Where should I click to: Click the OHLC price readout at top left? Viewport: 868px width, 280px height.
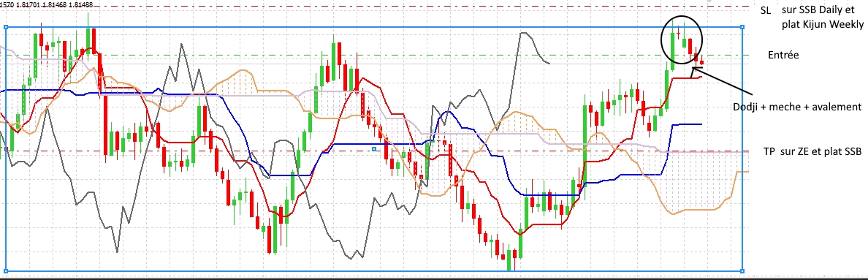point(47,4)
